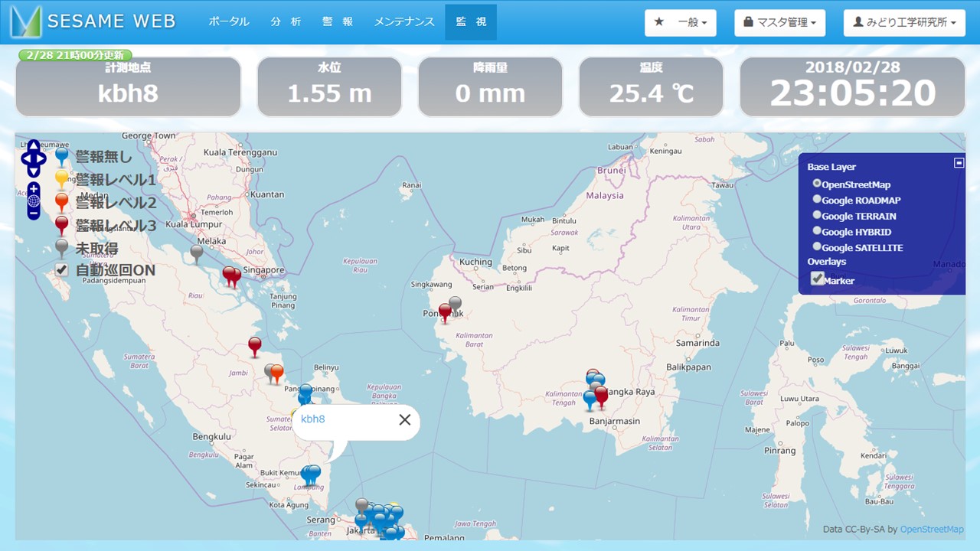
Task: Close the kbh8 popup
Action: pyautogui.click(x=405, y=419)
